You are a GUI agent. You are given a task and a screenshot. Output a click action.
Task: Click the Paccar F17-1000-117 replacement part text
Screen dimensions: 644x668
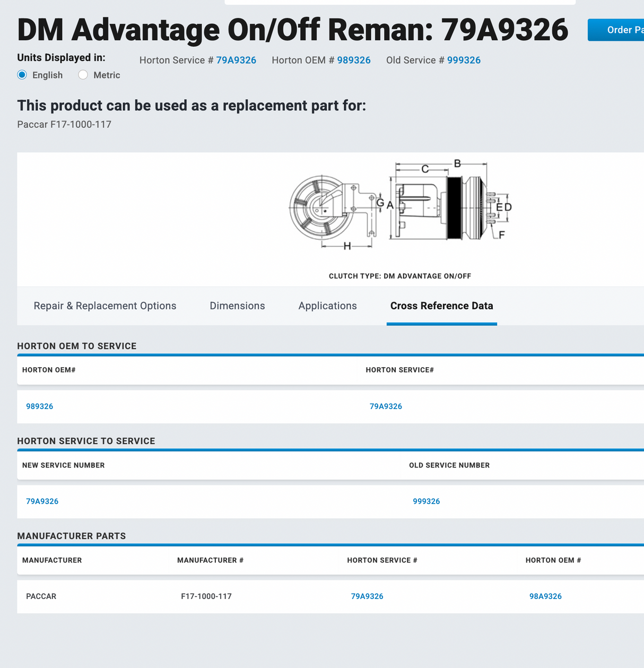[64, 124]
